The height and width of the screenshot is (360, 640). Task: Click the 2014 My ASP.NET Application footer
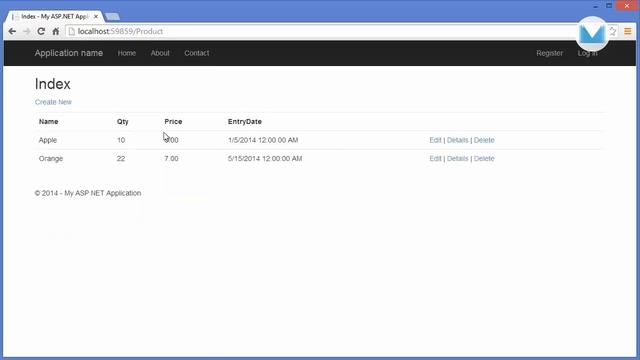pyautogui.click(x=88, y=193)
